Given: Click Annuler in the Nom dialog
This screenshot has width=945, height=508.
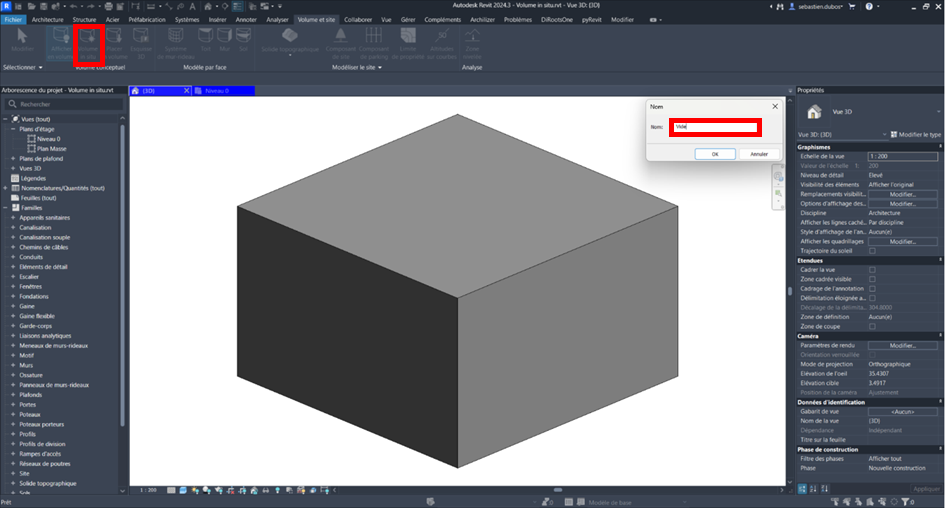Looking at the screenshot, I should click(x=759, y=154).
